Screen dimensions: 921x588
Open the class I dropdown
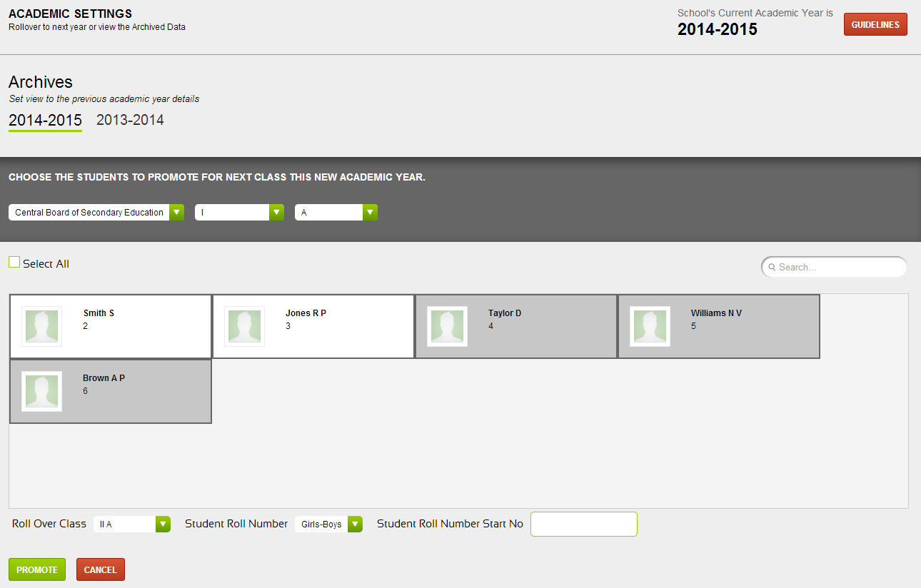pos(240,212)
